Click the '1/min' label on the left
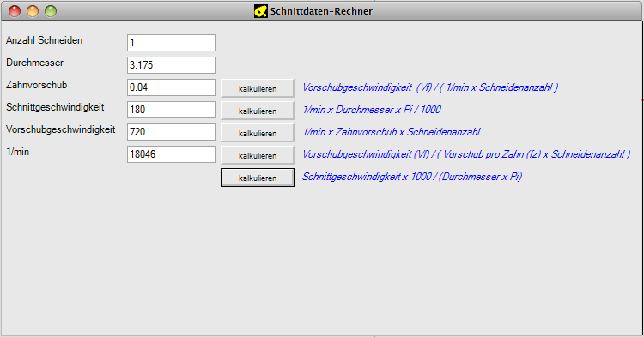The image size is (644, 337). [x=18, y=152]
